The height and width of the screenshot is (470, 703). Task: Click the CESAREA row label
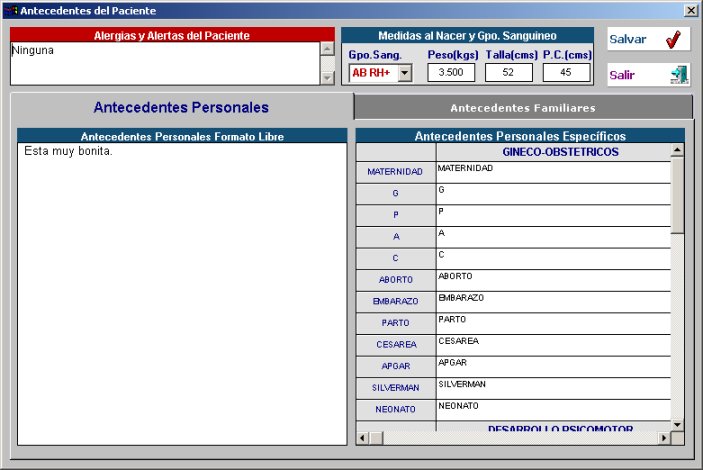coord(395,345)
